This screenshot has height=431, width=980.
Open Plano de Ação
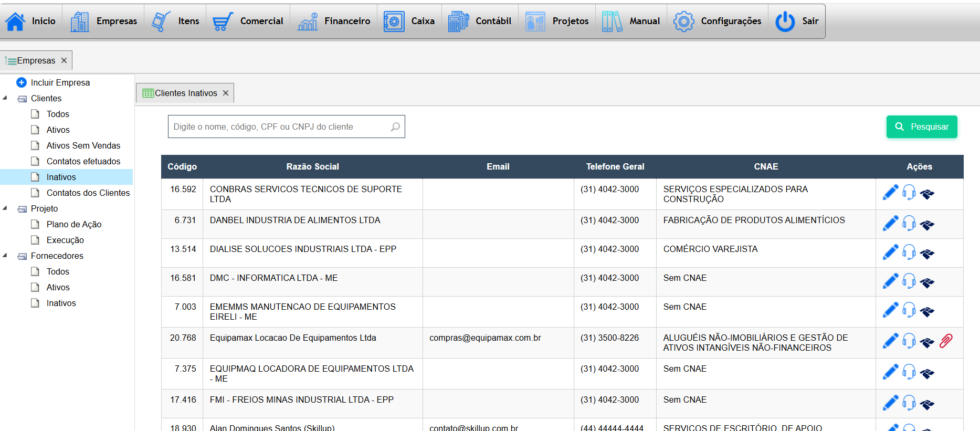click(x=74, y=224)
